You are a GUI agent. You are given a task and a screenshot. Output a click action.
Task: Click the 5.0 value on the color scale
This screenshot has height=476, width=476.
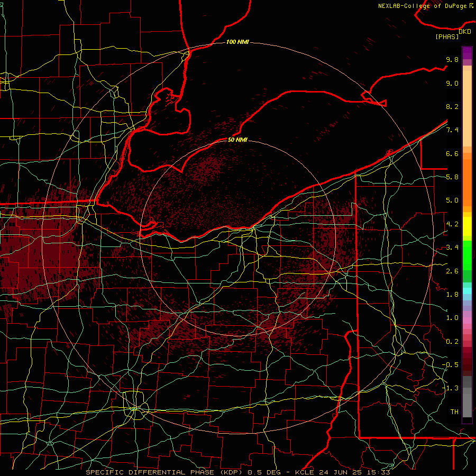(452, 200)
